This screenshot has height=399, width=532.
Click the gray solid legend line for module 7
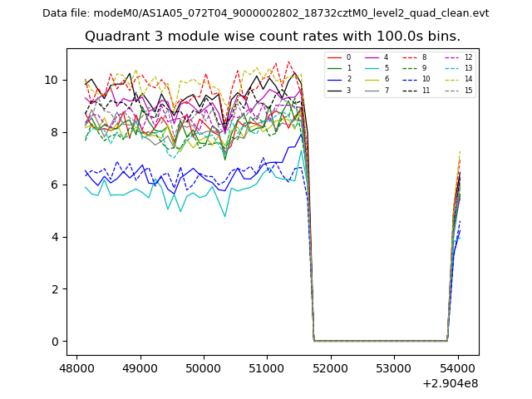point(372,90)
